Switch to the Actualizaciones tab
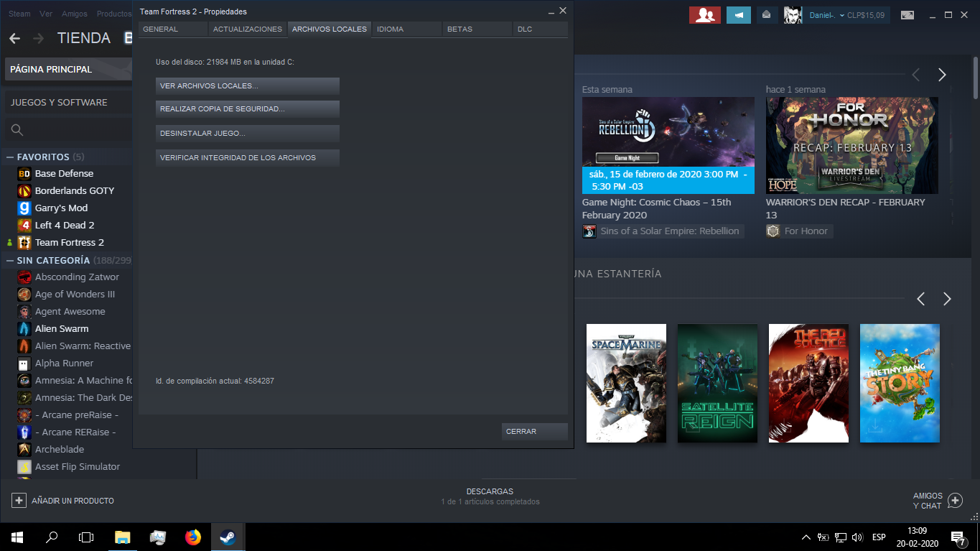 [248, 29]
